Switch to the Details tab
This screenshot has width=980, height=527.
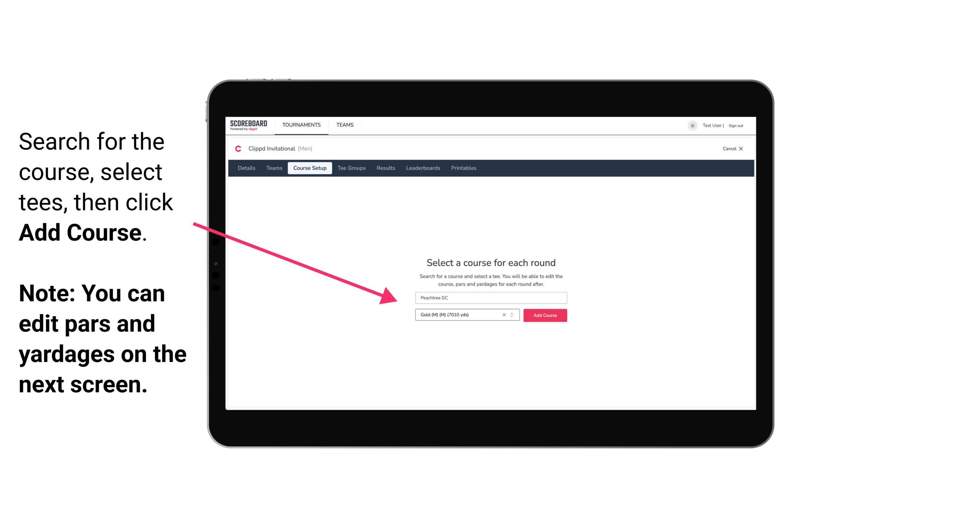[245, 168]
